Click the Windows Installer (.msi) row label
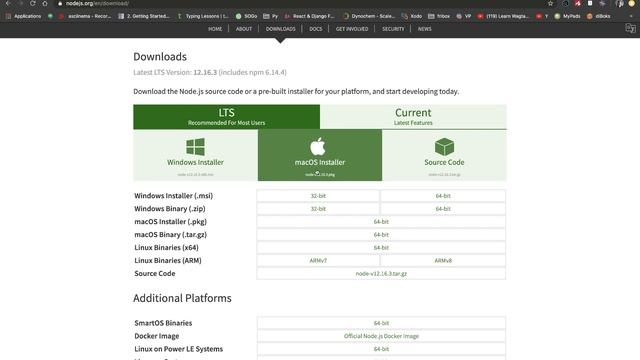The width and height of the screenshot is (640, 360). 173,196
